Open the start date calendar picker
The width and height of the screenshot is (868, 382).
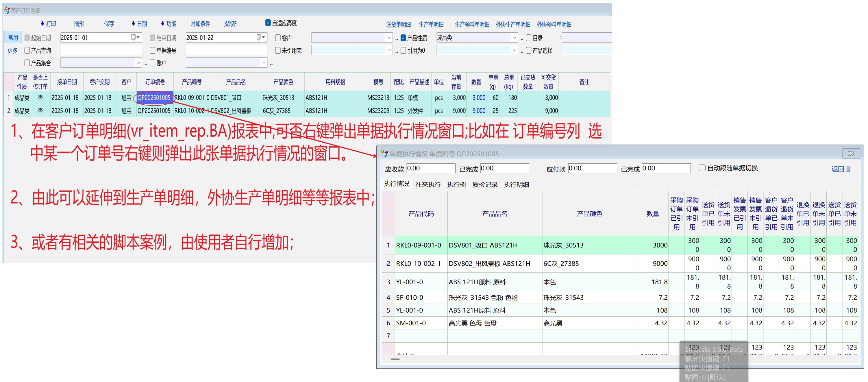[x=135, y=37]
